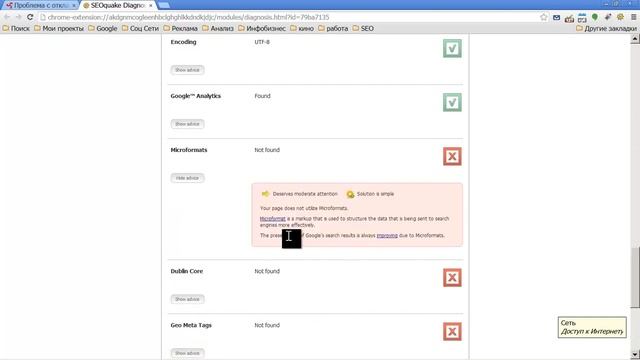
Task: Open the 'Поиск' bookmarks folder
Action: coord(16,28)
